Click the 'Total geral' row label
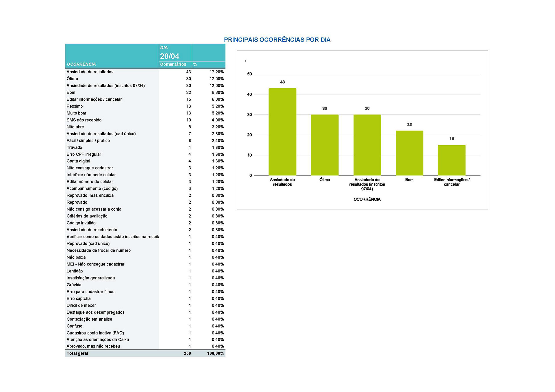 point(77,353)
